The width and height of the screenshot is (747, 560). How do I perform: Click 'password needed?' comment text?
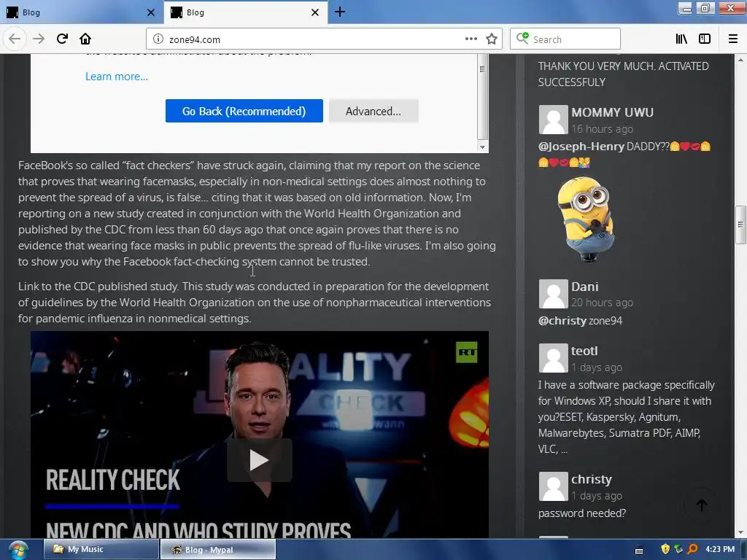click(581, 513)
